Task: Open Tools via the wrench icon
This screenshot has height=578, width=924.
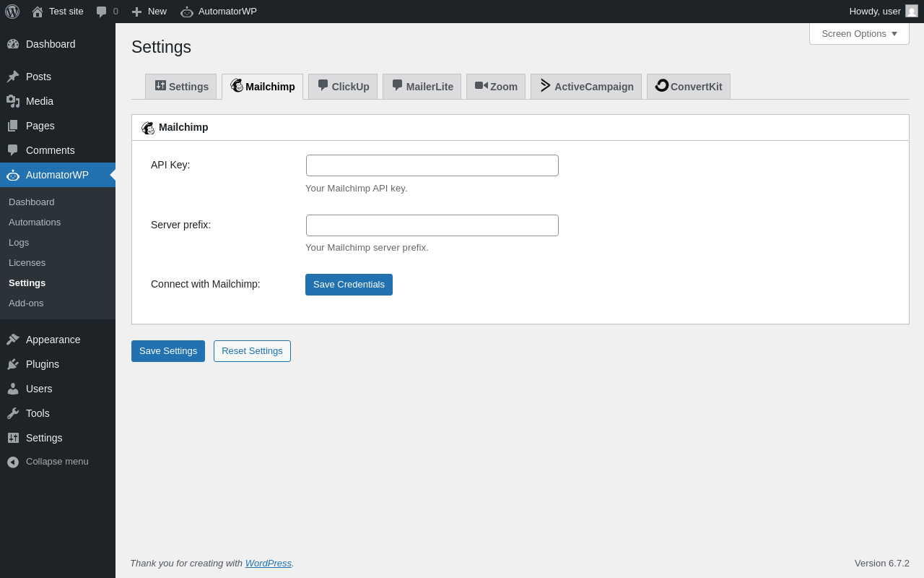Action: click(x=13, y=413)
